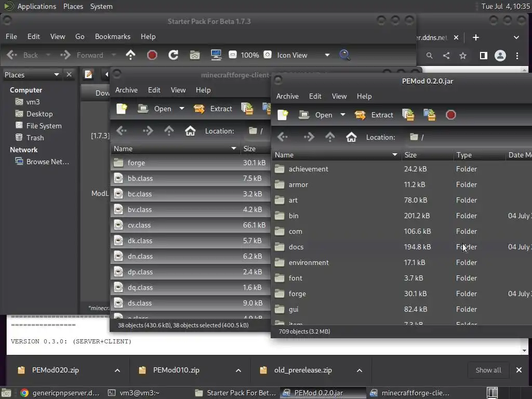Open browser three-dot menu
Image resolution: width=532 pixels, height=399 pixels.
click(x=517, y=55)
